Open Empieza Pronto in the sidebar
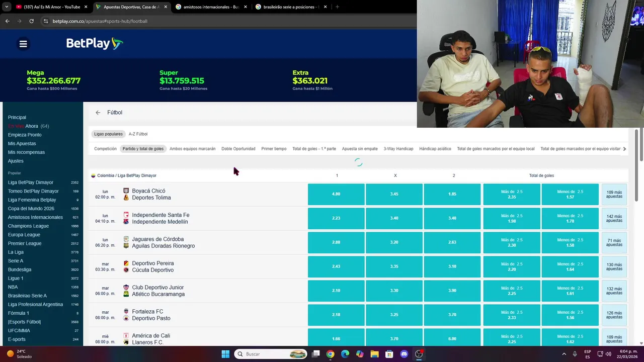 point(25,135)
